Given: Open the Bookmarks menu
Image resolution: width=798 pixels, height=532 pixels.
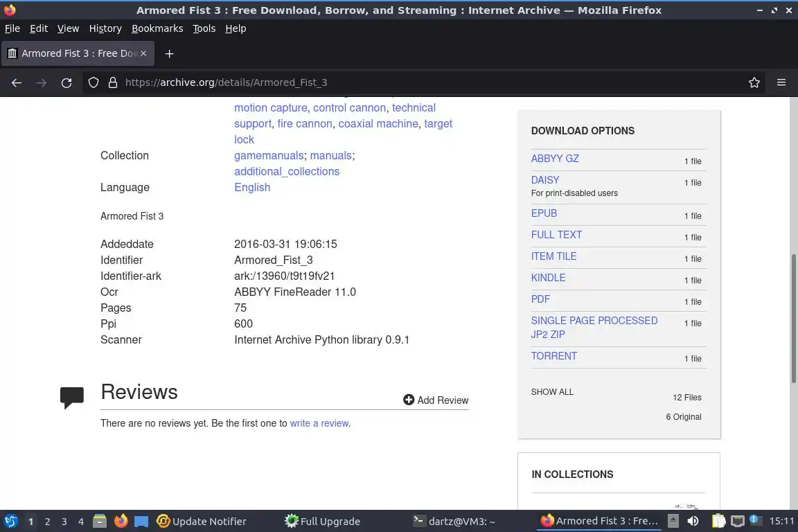Looking at the screenshot, I should [x=157, y=28].
